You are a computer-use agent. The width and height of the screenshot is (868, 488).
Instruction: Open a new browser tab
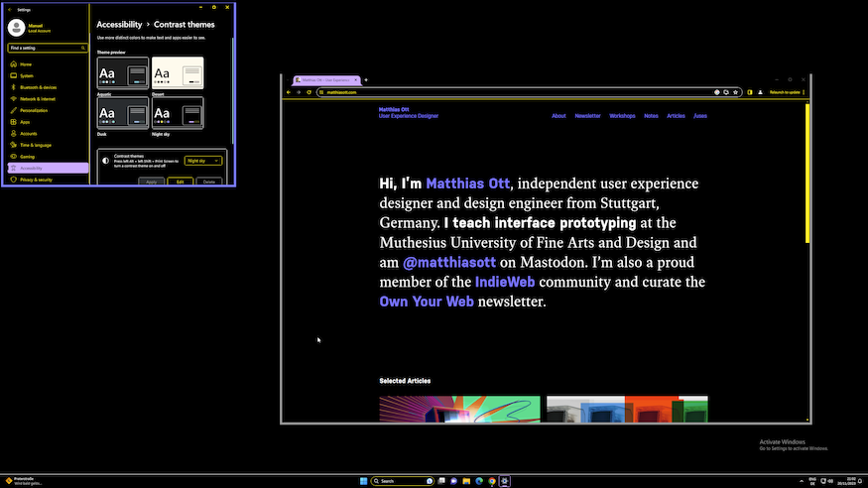click(366, 79)
